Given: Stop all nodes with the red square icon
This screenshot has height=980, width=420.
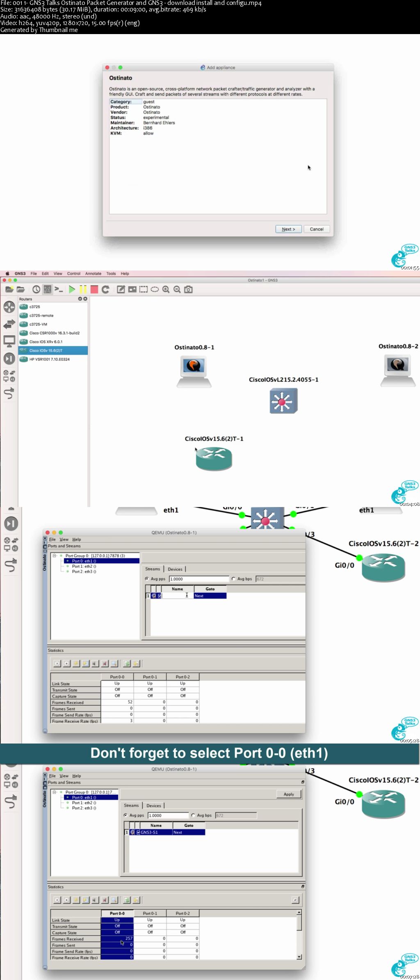Looking at the screenshot, I should coord(94,289).
